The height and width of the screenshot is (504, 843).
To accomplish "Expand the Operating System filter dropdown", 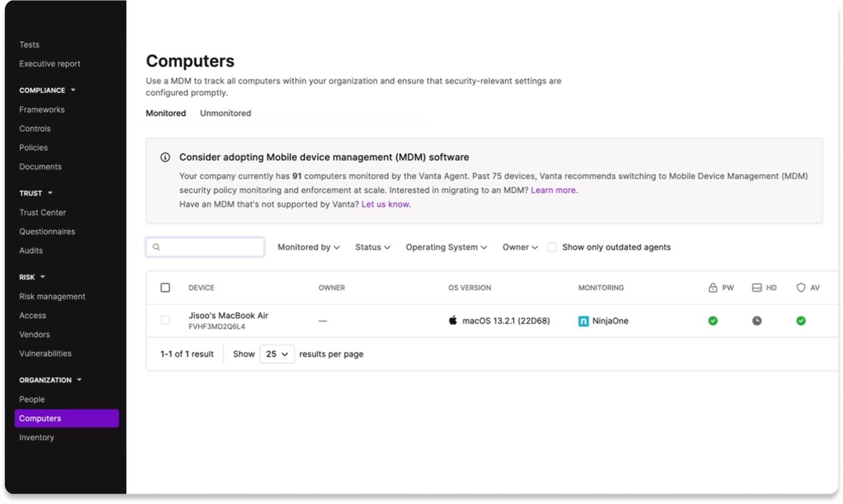I will [446, 247].
